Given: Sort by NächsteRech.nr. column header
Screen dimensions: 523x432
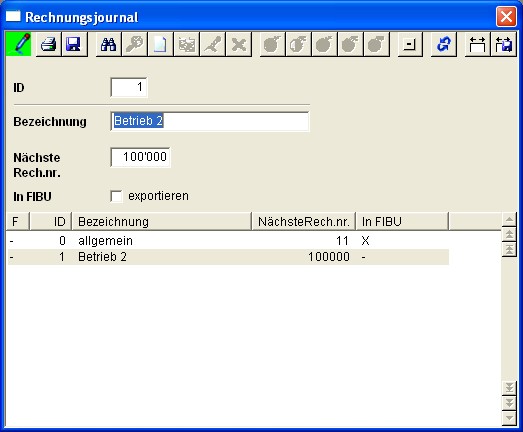Looking at the screenshot, I should point(304,222).
